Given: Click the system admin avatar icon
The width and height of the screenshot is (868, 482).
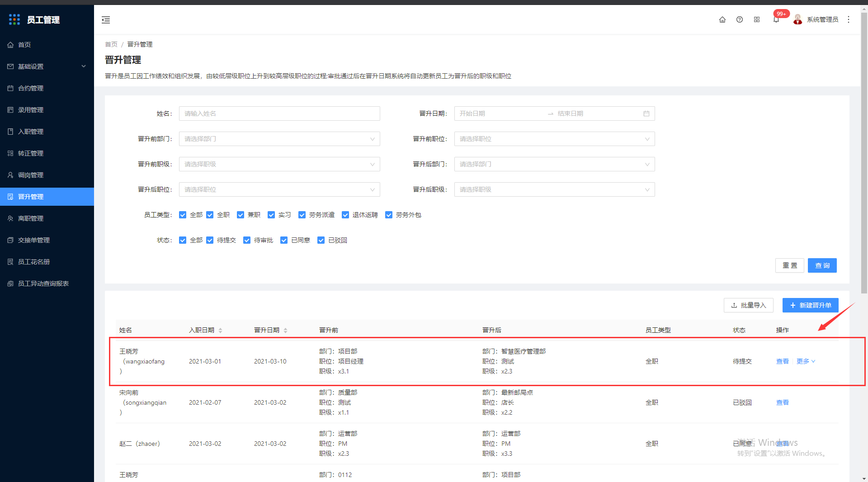Looking at the screenshot, I should tap(798, 19).
